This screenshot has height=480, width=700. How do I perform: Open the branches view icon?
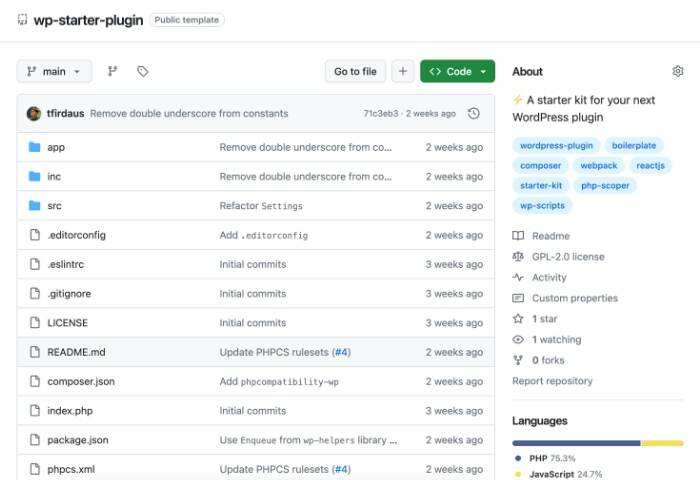[x=112, y=71]
